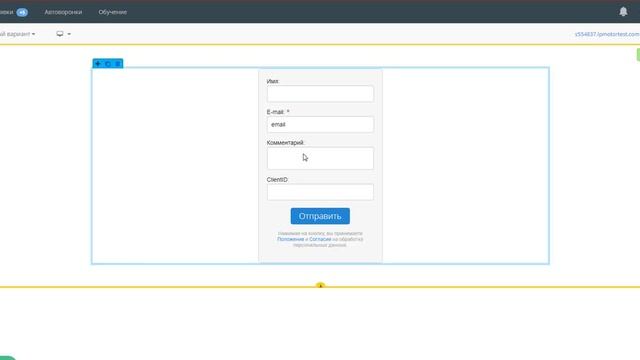Open the Автоворонки menu

click(63, 12)
